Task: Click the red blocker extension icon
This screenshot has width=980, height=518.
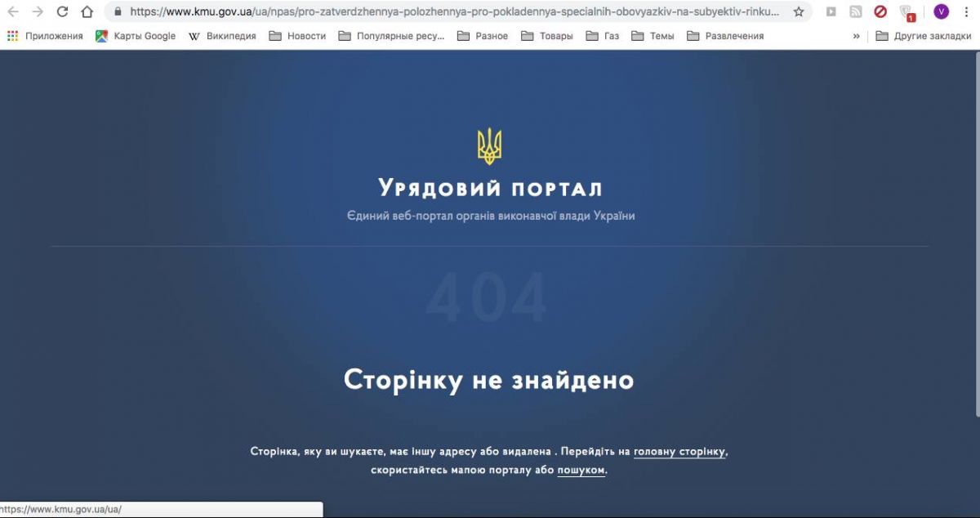Action: click(x=880, y=12)
